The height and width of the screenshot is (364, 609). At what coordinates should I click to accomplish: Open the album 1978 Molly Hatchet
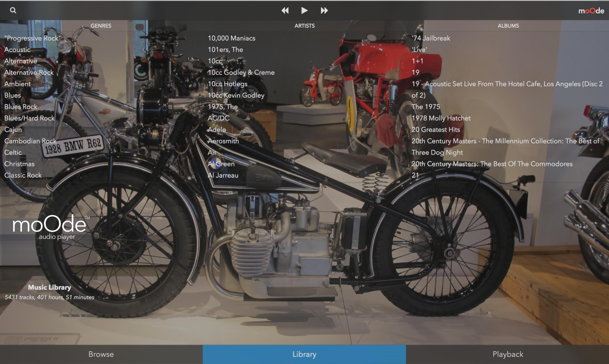pos(441,118)
